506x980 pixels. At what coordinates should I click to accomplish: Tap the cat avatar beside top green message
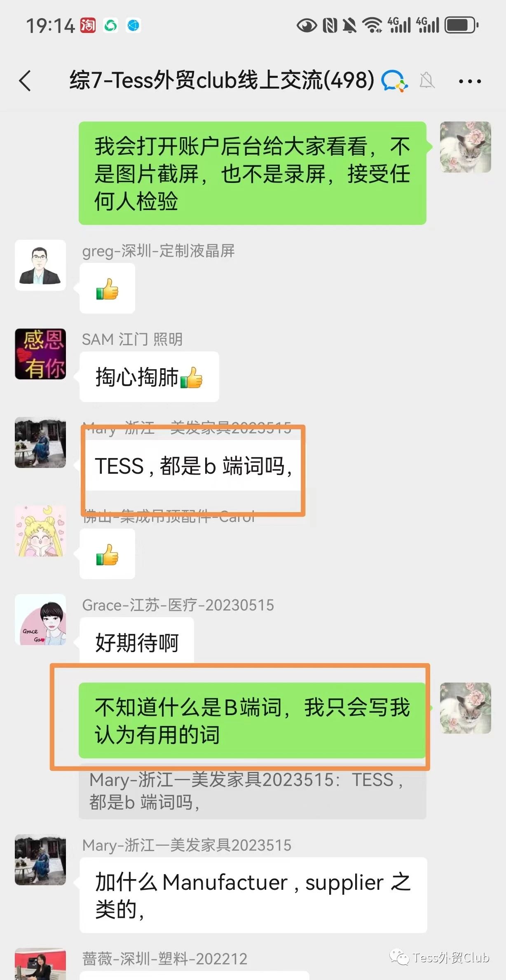tap(465, 147)
